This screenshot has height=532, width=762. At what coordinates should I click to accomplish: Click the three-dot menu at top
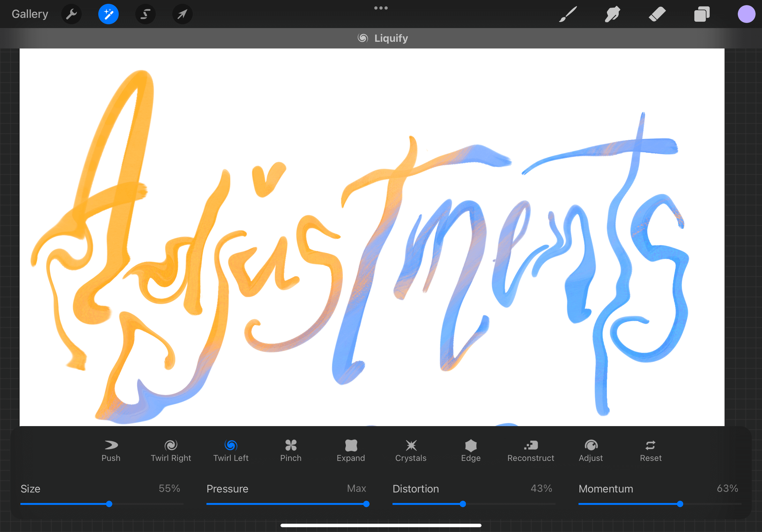point(381,8)
